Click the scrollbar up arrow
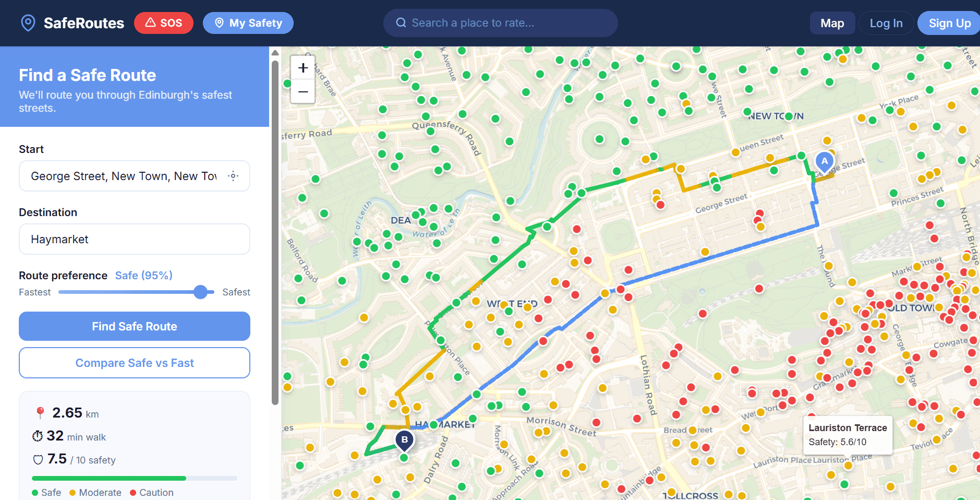Screen dimensions: 980x500 (275, 53)
